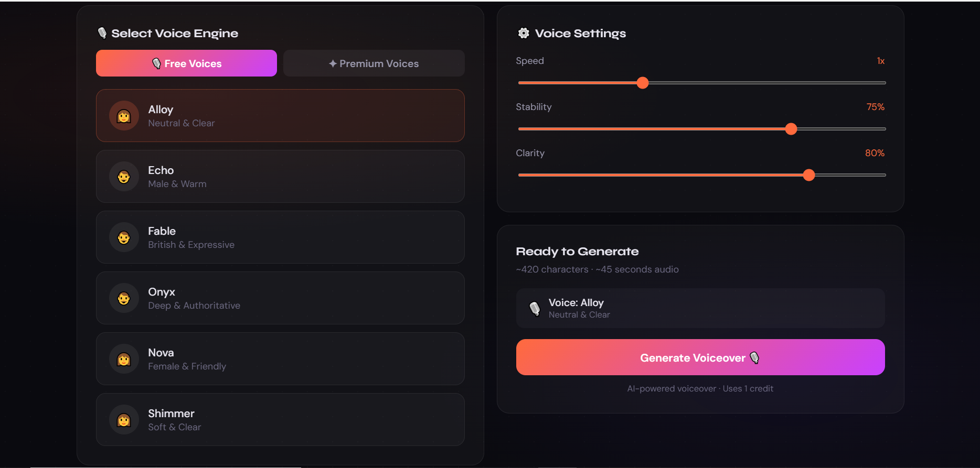
Task: Click the microphone icon beside Select Voice Engine
Action: point(103,32)
